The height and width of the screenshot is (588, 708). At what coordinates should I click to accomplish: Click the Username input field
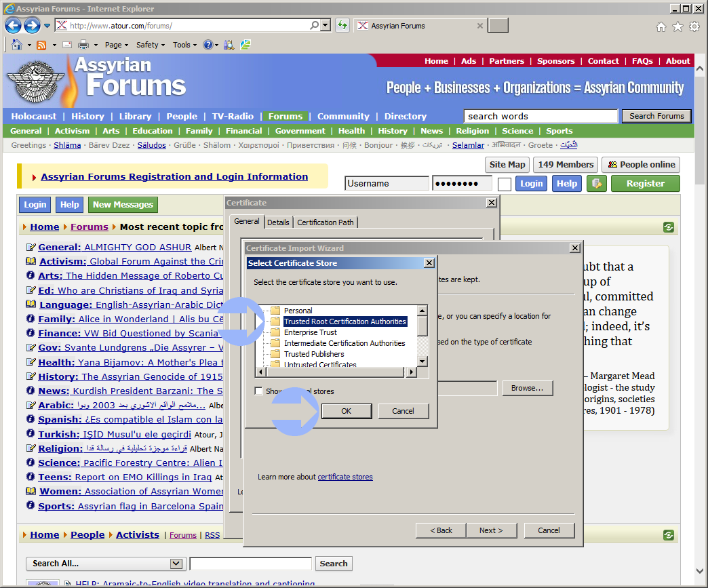coord(387,183)
